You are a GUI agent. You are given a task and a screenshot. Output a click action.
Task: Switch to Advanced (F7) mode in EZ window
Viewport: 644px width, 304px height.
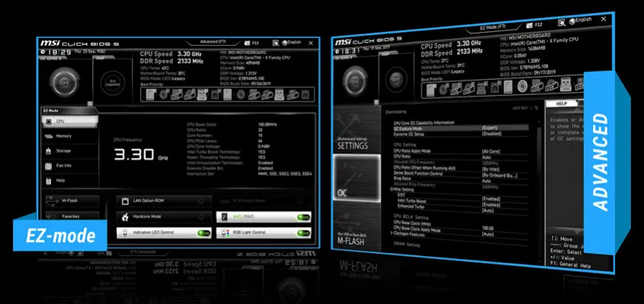(213, 42)
